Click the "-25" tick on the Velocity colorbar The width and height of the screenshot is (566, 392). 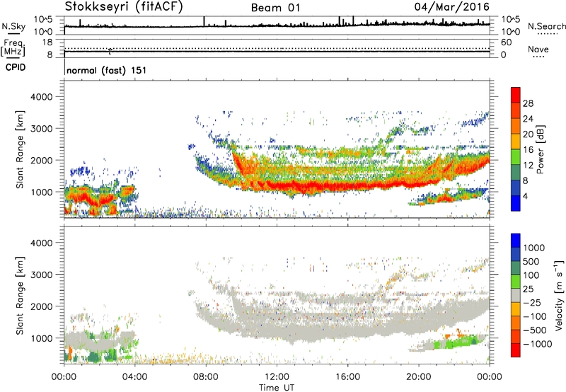pyautogui.click(x=531, y=302)
